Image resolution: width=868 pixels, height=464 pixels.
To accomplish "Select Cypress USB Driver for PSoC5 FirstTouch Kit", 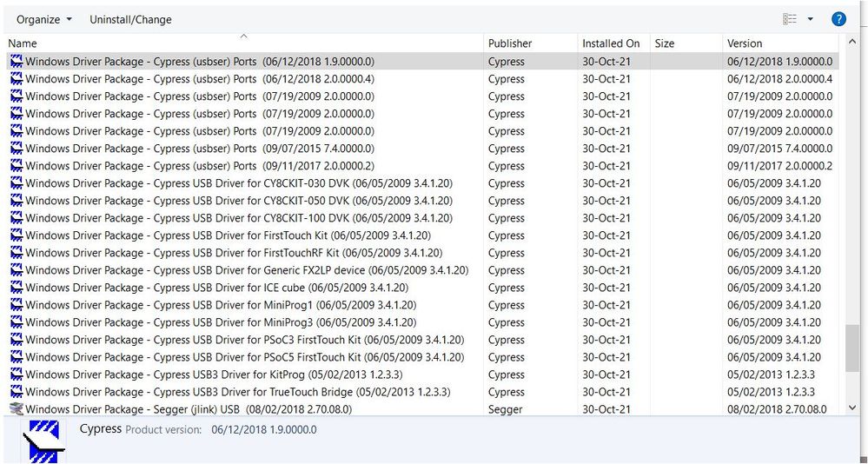I will 422,357.
